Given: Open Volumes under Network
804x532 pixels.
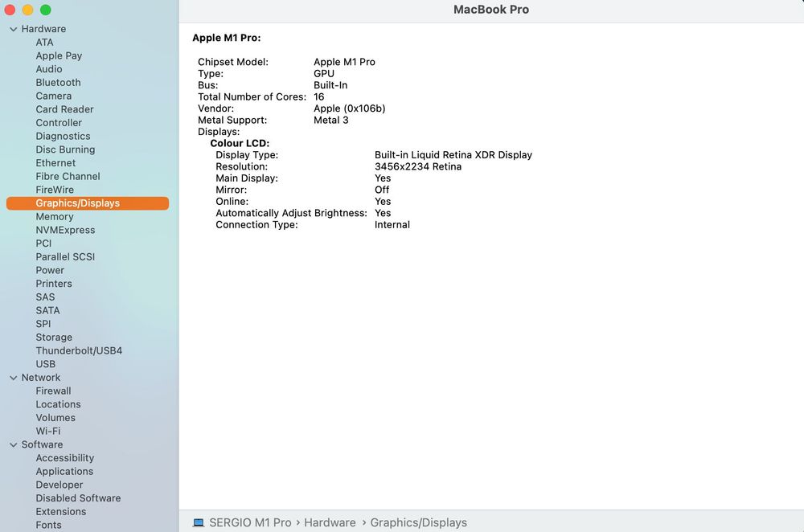Looking at the screenshot, I should [x=55, y=418].
